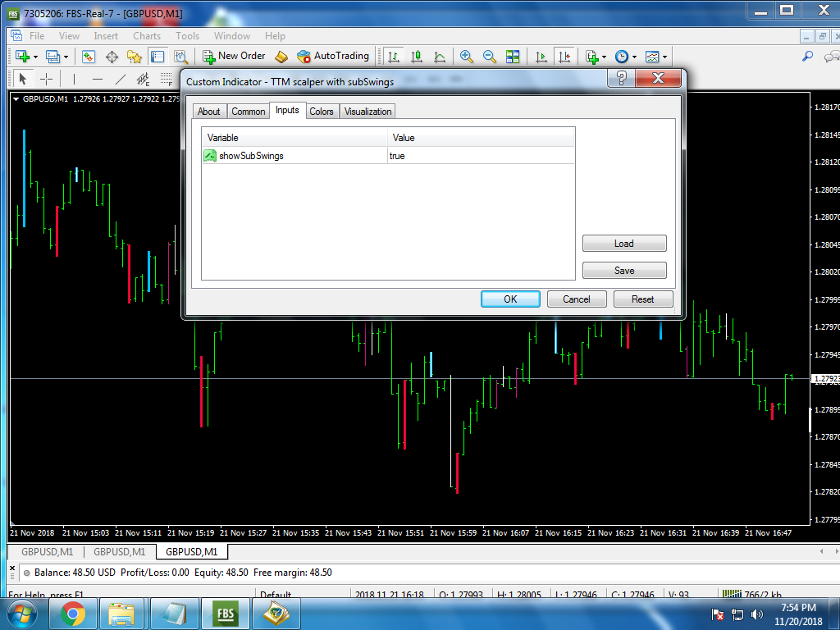Screen dimensions: 840x630
Task: Select the Vertical Line tool
Action: [x=74, y=80]
